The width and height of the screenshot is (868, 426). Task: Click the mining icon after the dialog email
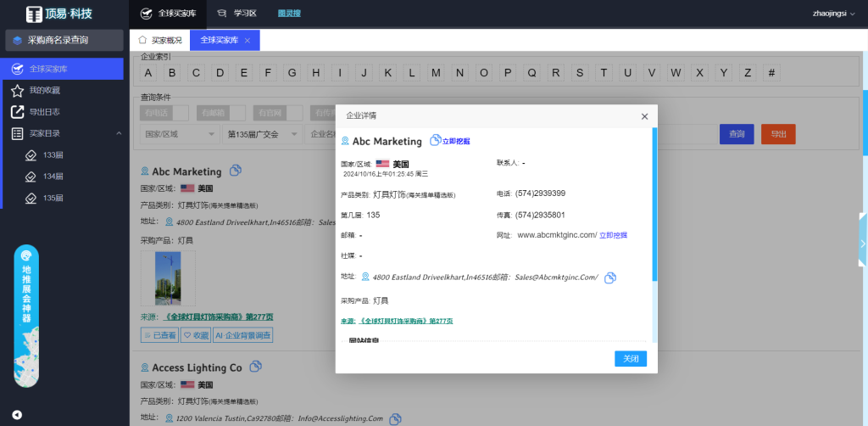pyautogui.click(x=609, y=277)
